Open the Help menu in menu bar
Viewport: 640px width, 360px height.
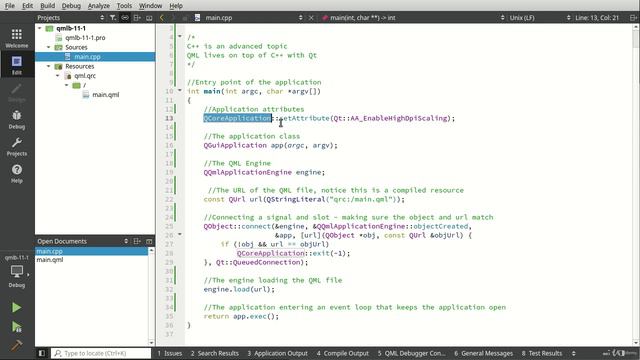tap(176, 6)
